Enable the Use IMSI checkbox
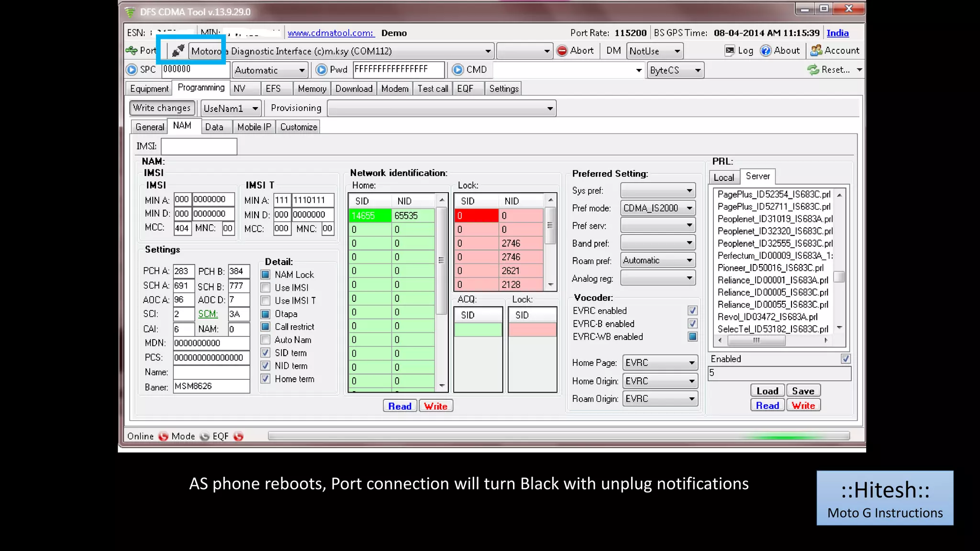Screen dimensions: 980x551 [266, 287]
